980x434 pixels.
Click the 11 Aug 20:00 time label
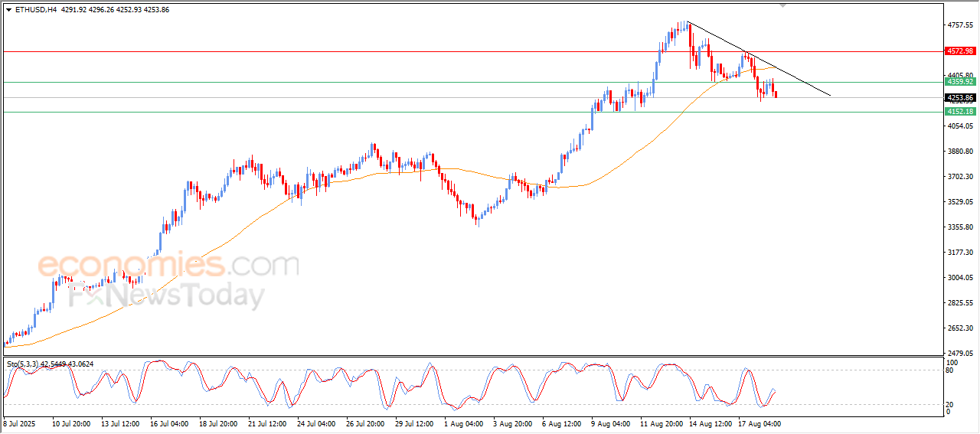pyautogui.click(x=660, y=423)
